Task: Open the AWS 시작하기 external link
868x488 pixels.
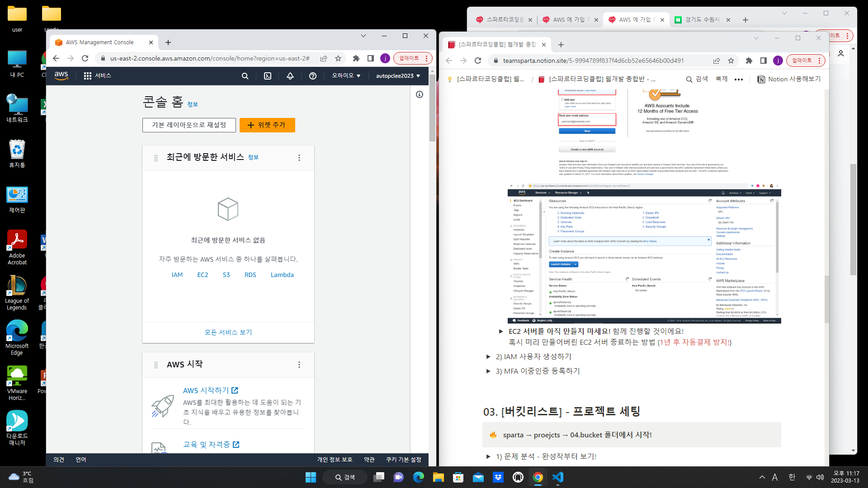Action: 211,390
